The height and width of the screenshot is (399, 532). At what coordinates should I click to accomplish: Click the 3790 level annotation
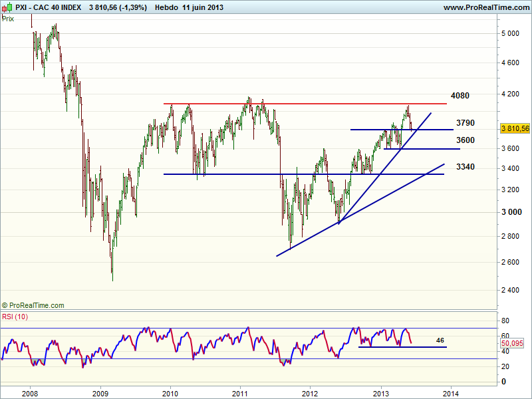[465, 122]
